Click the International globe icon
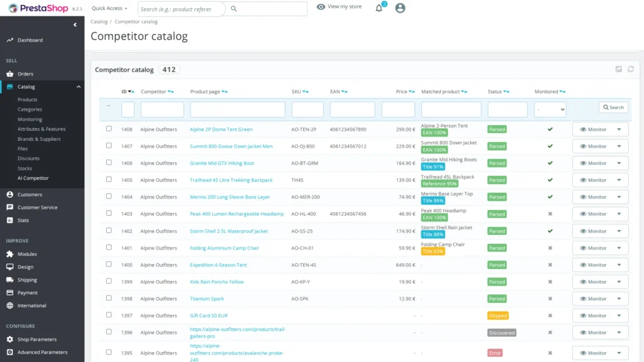Screen dimensions: 644x362 10,306
